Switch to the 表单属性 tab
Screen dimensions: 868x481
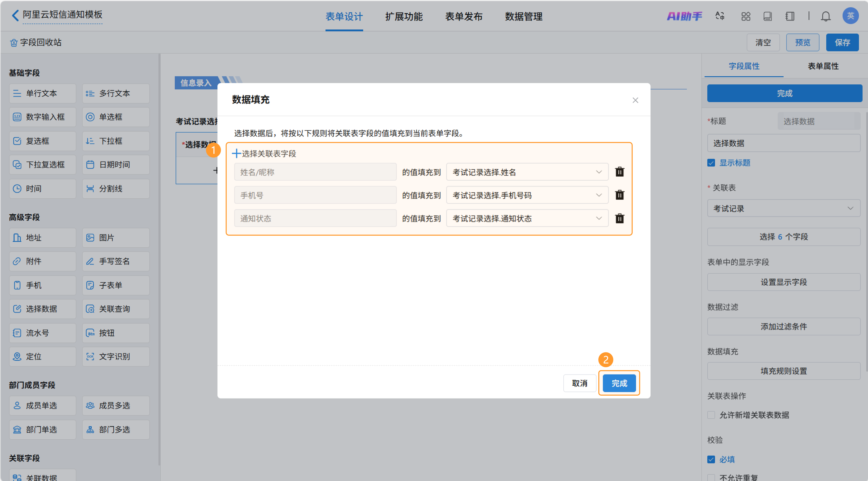pyautogui.click(x=823, y=66)
